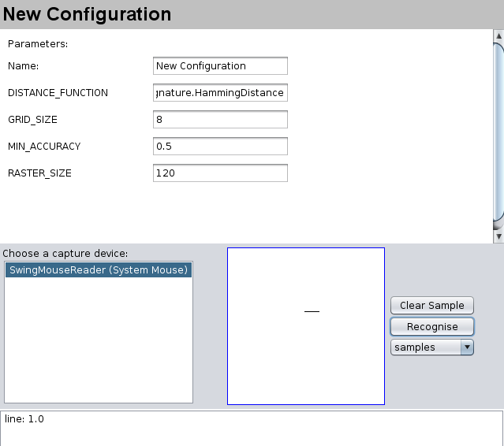504x446 pixels.
Task: Click the Name text field
Action: click(x=220, y=66)
